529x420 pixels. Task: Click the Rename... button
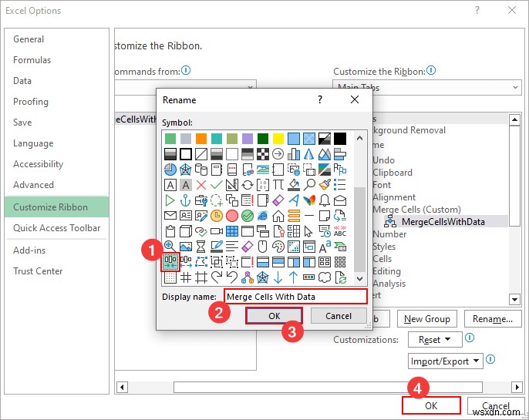click(493, 319)
